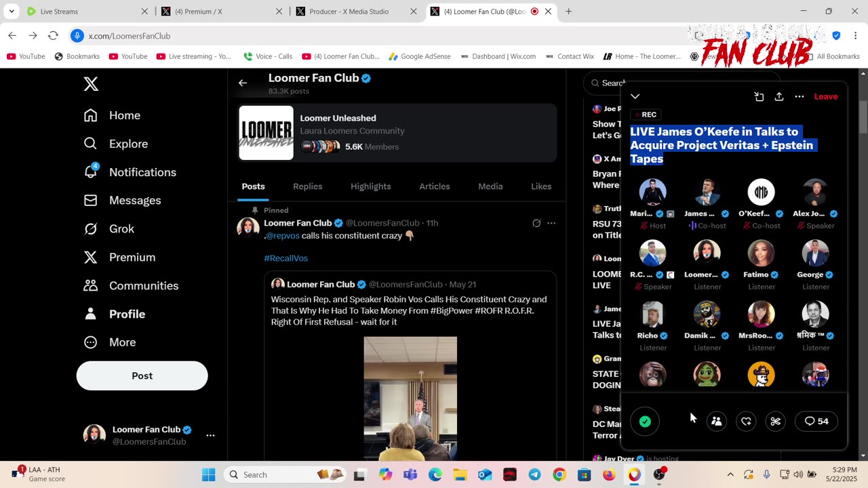The image size is (868, 488).
Task: Click the back arrow beside Loomer Fan Club
Action: pyautogui.click(x=243, y=83)
